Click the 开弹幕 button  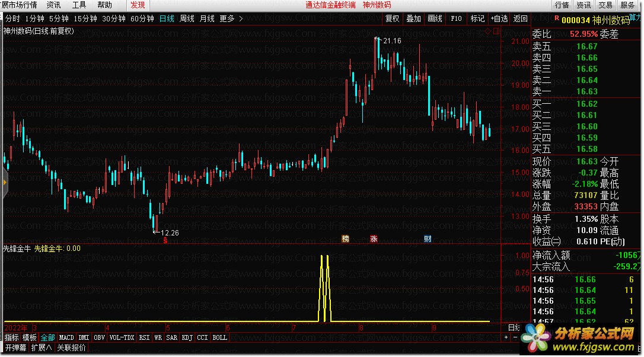15,348
